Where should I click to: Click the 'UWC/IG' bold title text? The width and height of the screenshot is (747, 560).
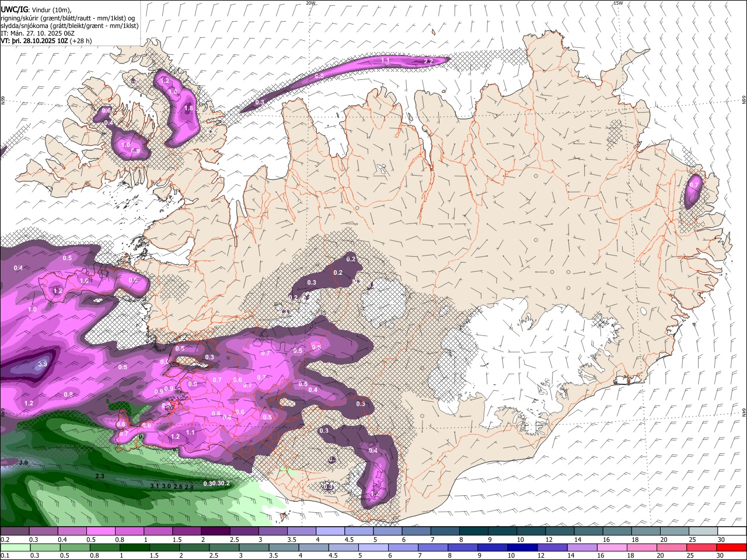13,10
